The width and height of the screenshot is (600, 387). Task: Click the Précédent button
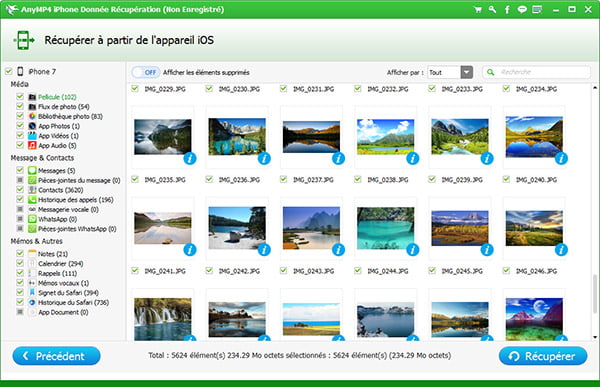coord(57,356)
